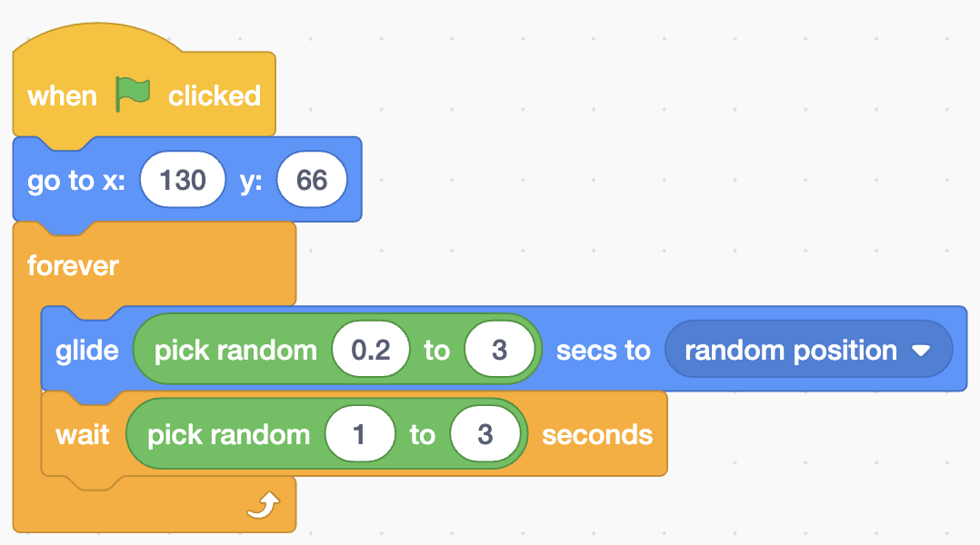
Task: Click the 0.2 input in glide block
Action: 371,349
